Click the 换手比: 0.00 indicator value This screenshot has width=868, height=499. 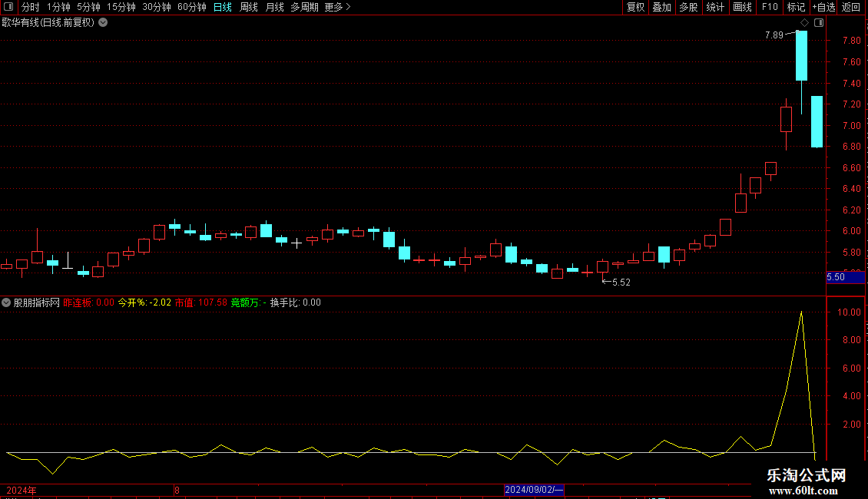click(x=296, y=302)
